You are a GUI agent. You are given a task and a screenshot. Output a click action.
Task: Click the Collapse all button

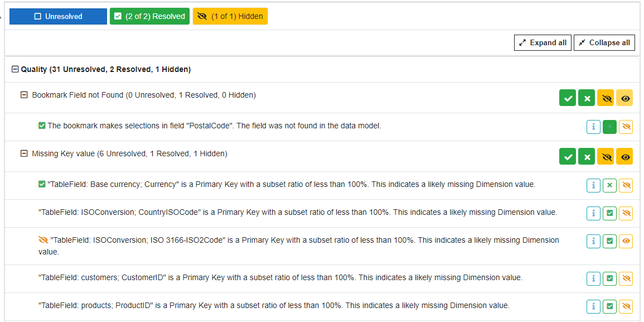(604, 43)
